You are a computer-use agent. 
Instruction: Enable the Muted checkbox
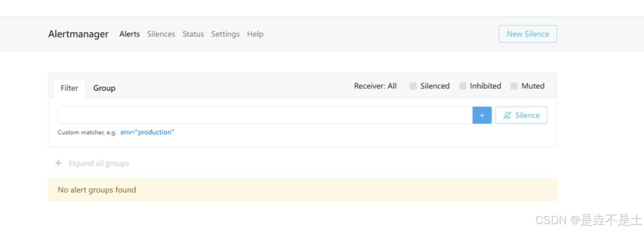click(x=514, y=86)
